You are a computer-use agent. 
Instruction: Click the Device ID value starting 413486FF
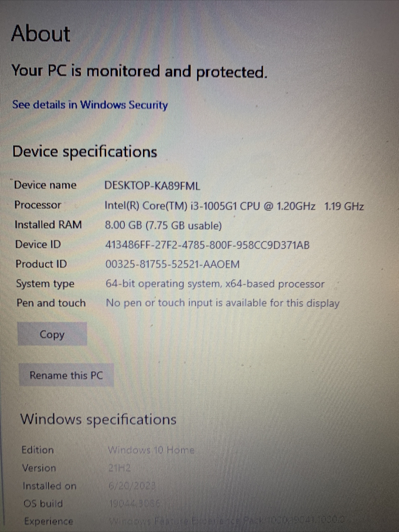pos(207,245)
